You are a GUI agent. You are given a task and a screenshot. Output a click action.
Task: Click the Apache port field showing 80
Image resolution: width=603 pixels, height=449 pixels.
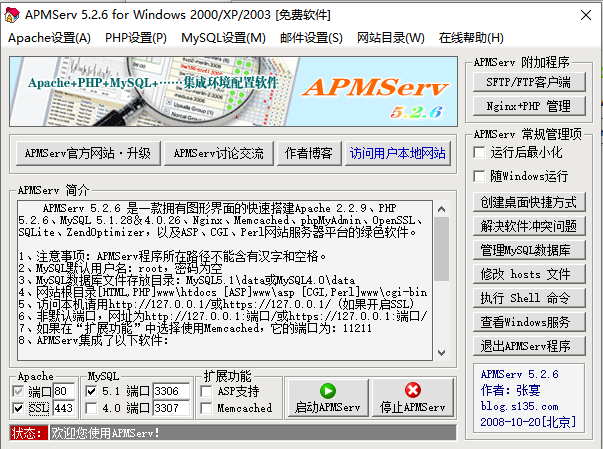pyautogui.click(x=65, y=390)
